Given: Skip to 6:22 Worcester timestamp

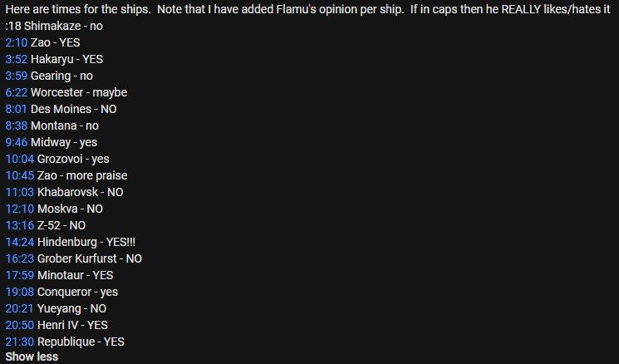Looking at the screenshot, I should click(16, 92).
